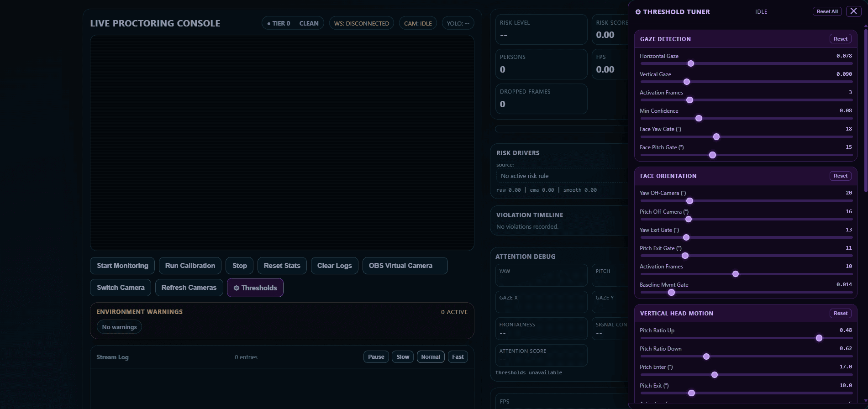Adjust the Pitch Enter slider
868x409 pixels.
[x=747, y=375]
